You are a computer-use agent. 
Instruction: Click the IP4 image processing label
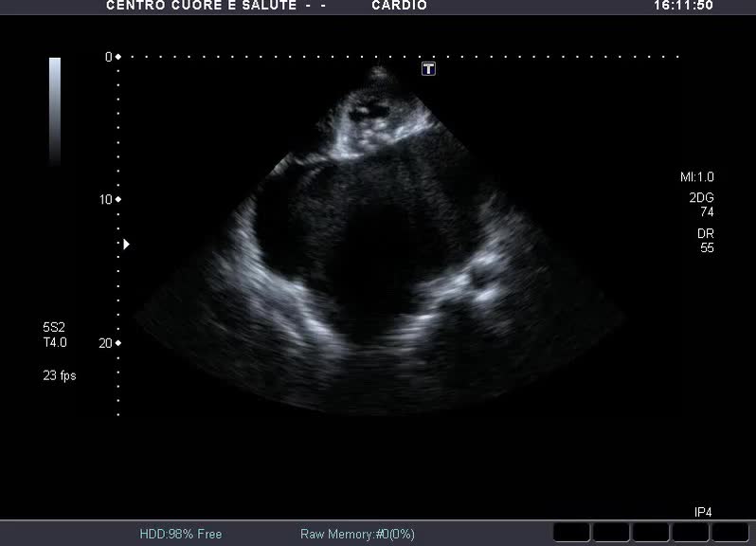click(703, 512)
